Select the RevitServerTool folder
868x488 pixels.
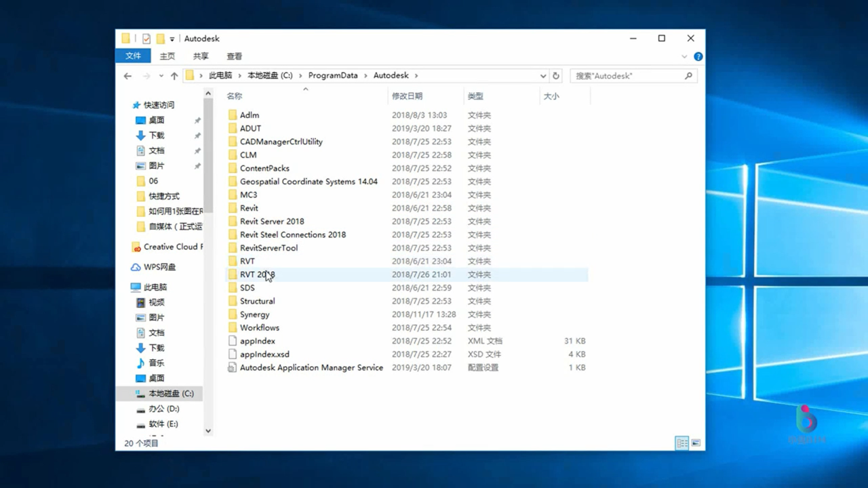(269, 248)
